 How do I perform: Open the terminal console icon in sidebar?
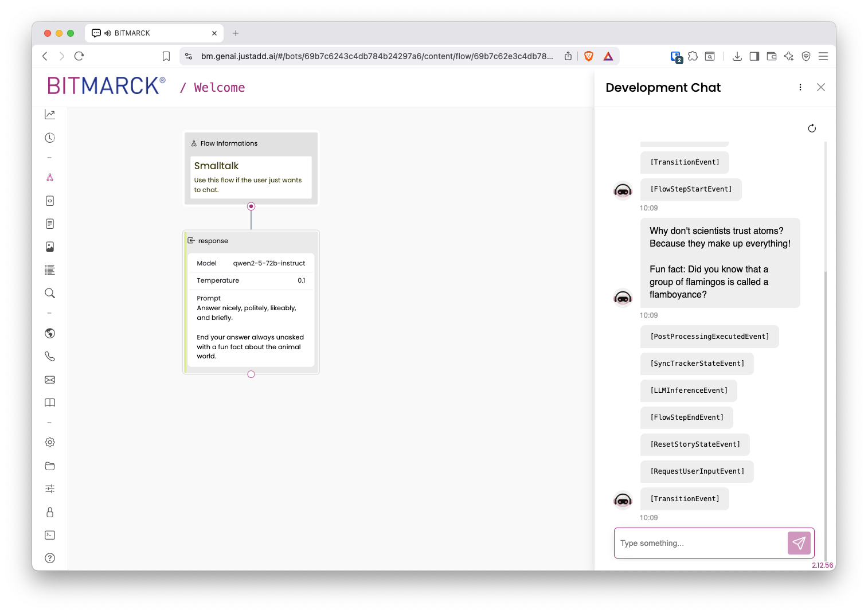tap(50, 535)
